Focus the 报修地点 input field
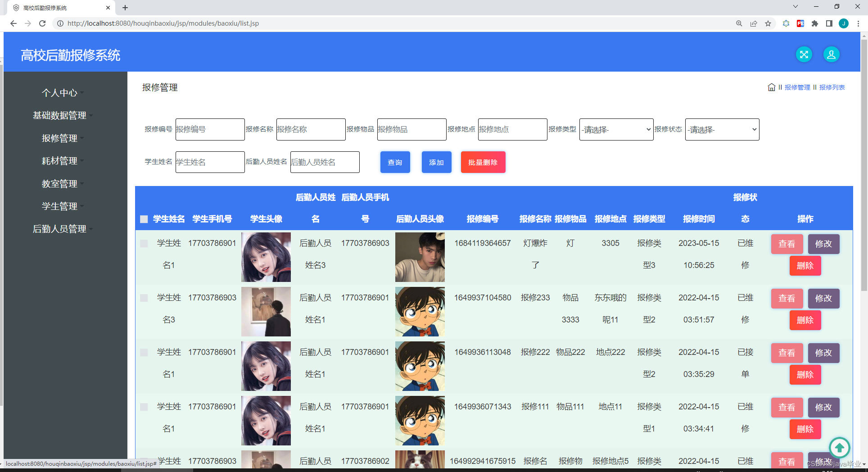 click(513, 129)
